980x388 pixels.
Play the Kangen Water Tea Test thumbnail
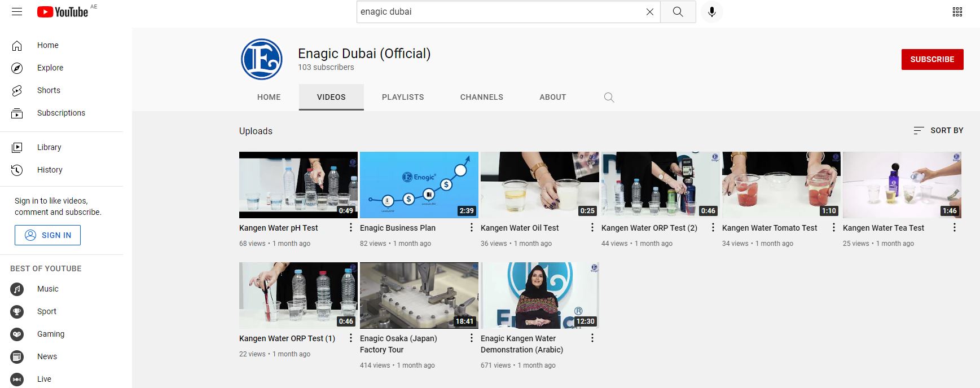click(902, 185)
